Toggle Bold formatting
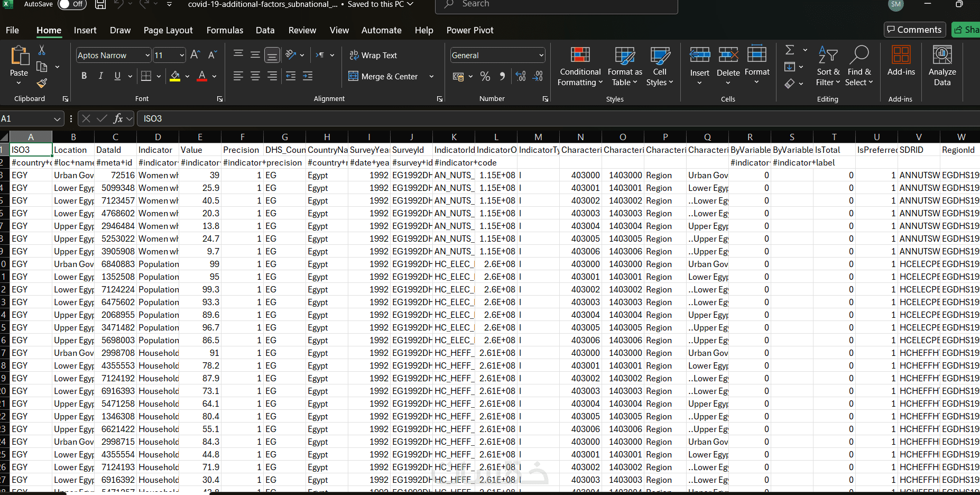The width and height of the screenshot is (980, 495). point(84,76)
